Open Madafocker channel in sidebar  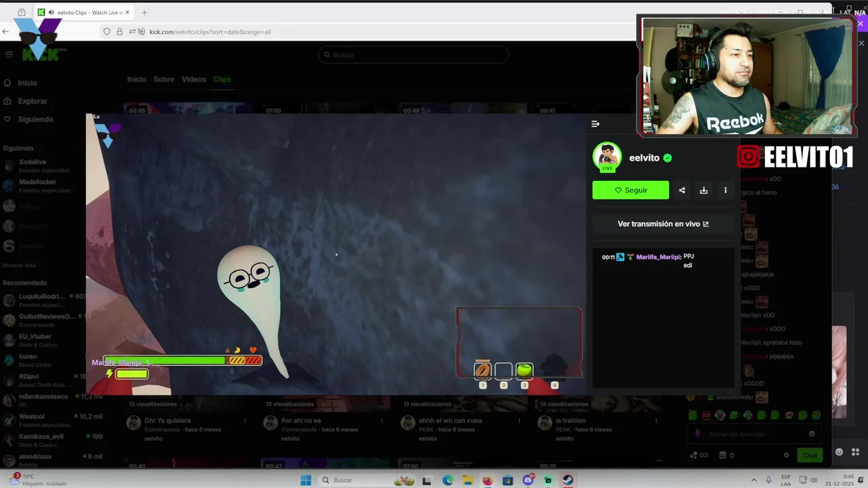coord(41,186)
